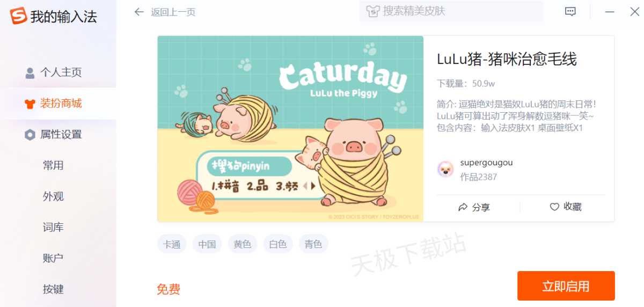Filter by 黄色 color tag

coord(243,244)
